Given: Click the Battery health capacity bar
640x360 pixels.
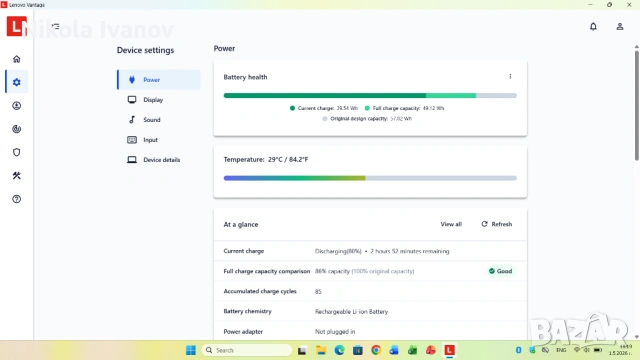Looking at the screenshot, I should pos(370,96).
